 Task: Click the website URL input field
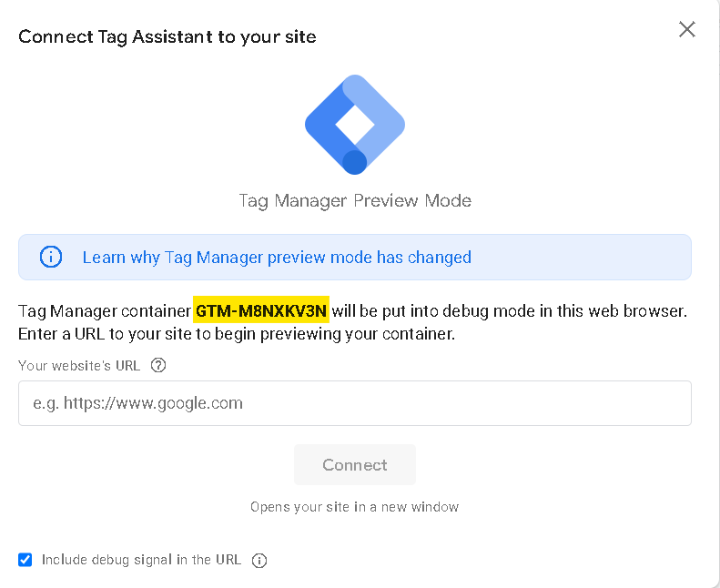tap(355, 403)
